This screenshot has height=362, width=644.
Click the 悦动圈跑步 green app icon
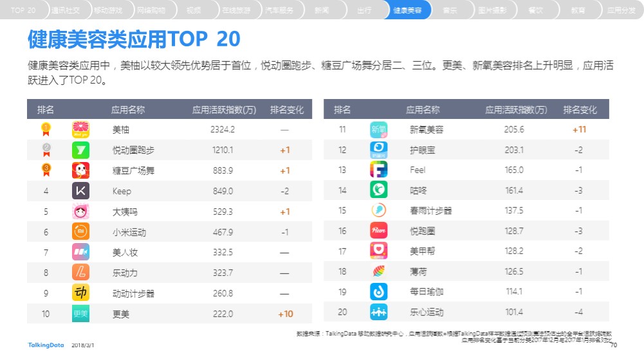(80, 150)
